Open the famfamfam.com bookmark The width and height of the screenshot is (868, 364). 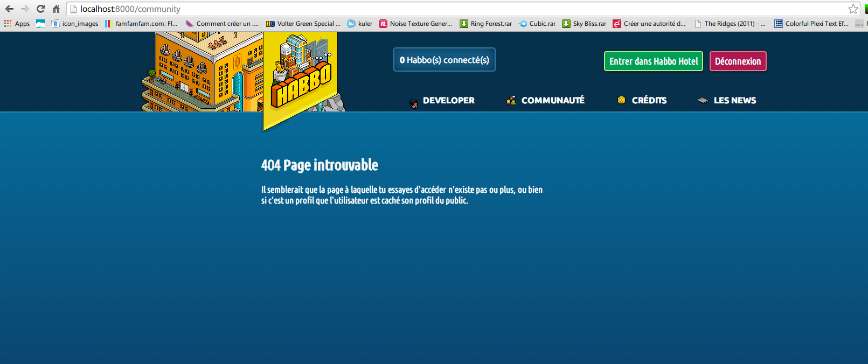141,24
